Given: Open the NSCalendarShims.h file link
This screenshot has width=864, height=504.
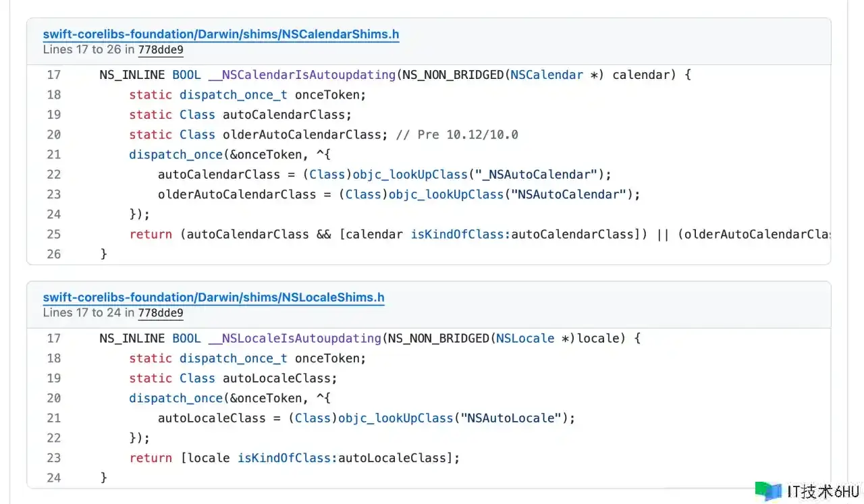Looking at the screenshot, I should tap(221, 34).
